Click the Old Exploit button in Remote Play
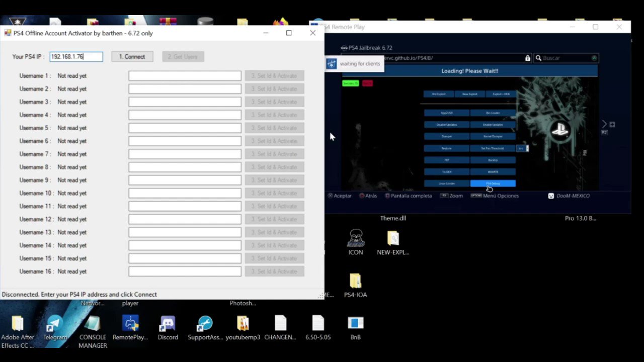Screen dimensions: 644x362 coord(438,94)
